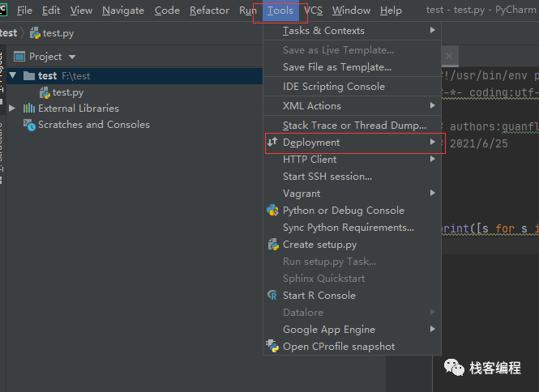Click the R Console icon
Viewport: 539px width, 392px height.
[272, 295]
